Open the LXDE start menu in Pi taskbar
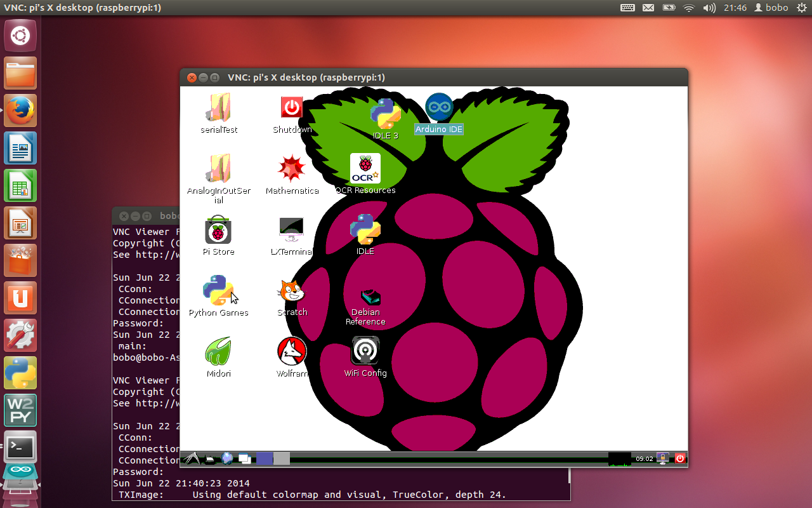 (x=191, y=458)
